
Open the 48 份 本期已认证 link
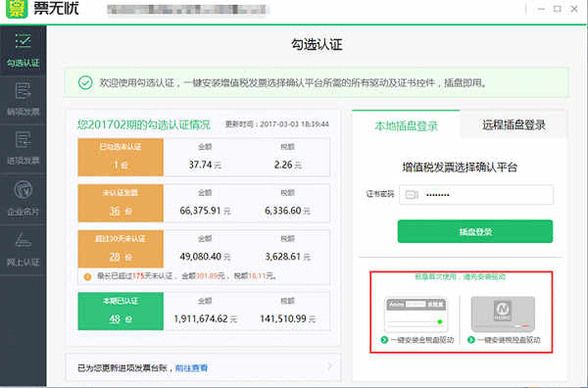[x=121, y=319]
